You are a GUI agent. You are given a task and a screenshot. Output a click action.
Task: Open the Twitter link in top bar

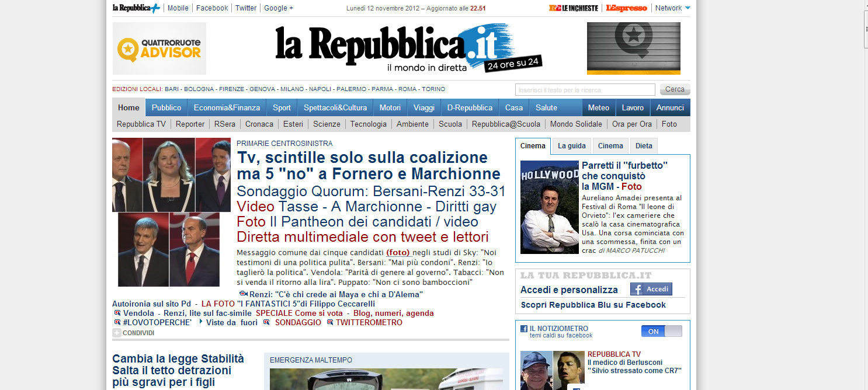pos(246,8)
